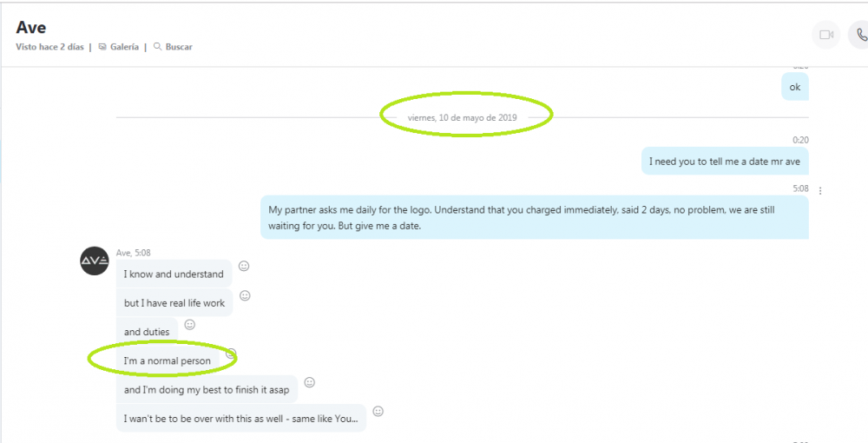
Task: Click Ave's profile avatar in the chat
Action: (95, 261)
